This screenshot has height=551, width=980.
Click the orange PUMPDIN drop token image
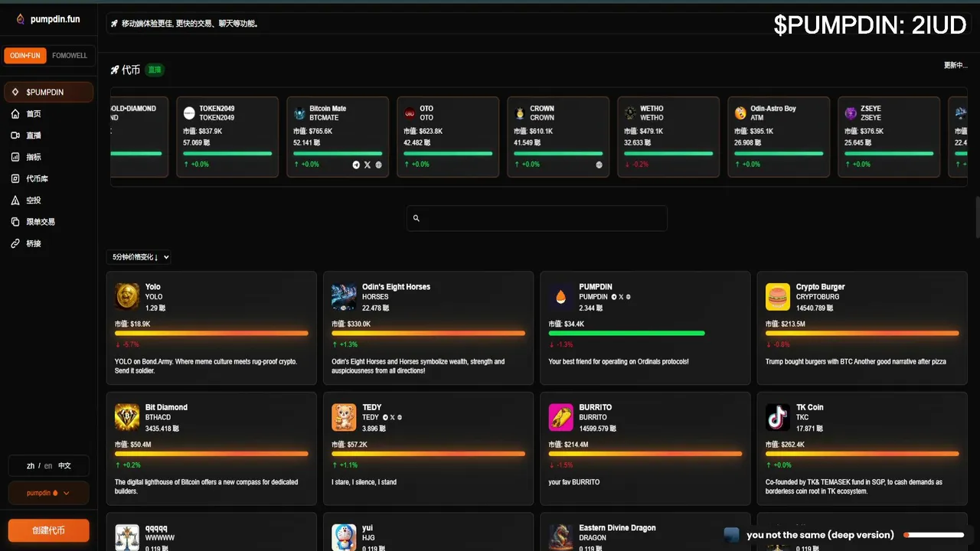click(x=561, y=297)
